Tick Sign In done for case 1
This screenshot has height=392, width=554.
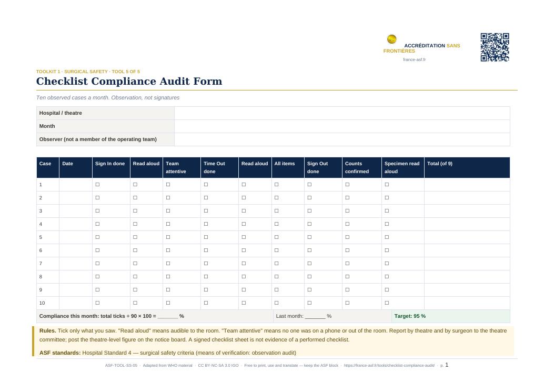pos(97,185)
